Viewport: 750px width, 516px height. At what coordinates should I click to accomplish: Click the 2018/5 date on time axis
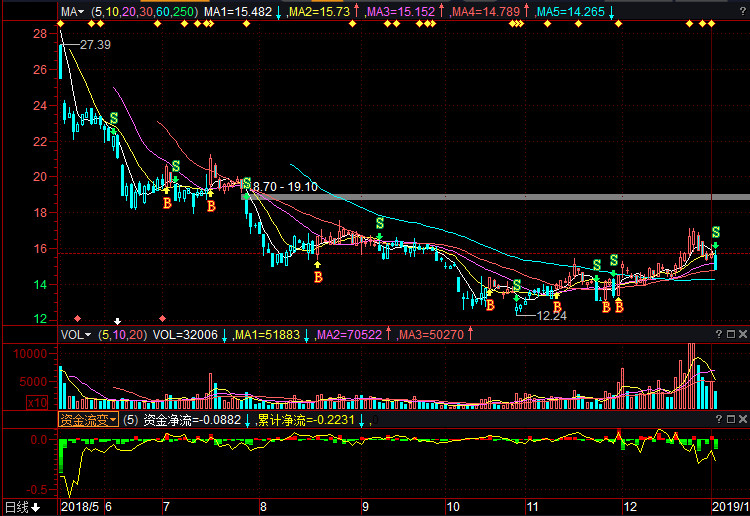(x=80, y=507)
